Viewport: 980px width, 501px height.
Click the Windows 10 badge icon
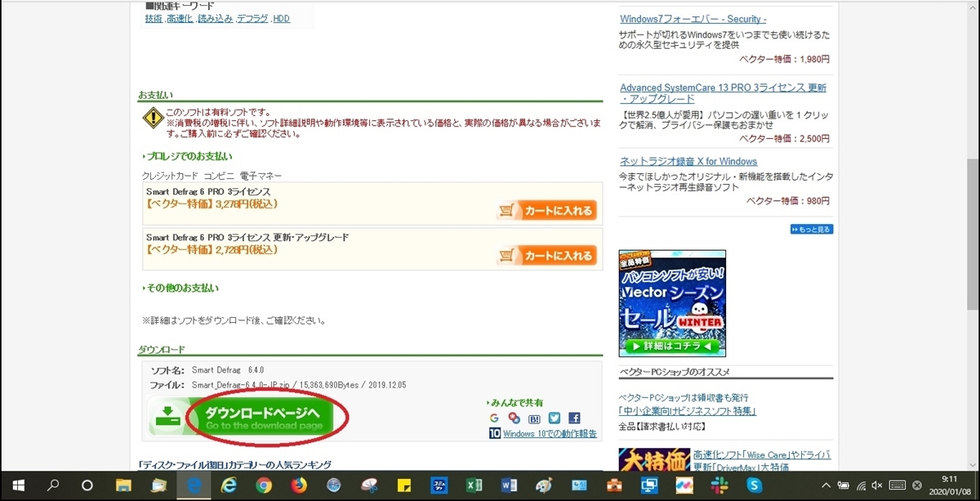click(494, 433)
